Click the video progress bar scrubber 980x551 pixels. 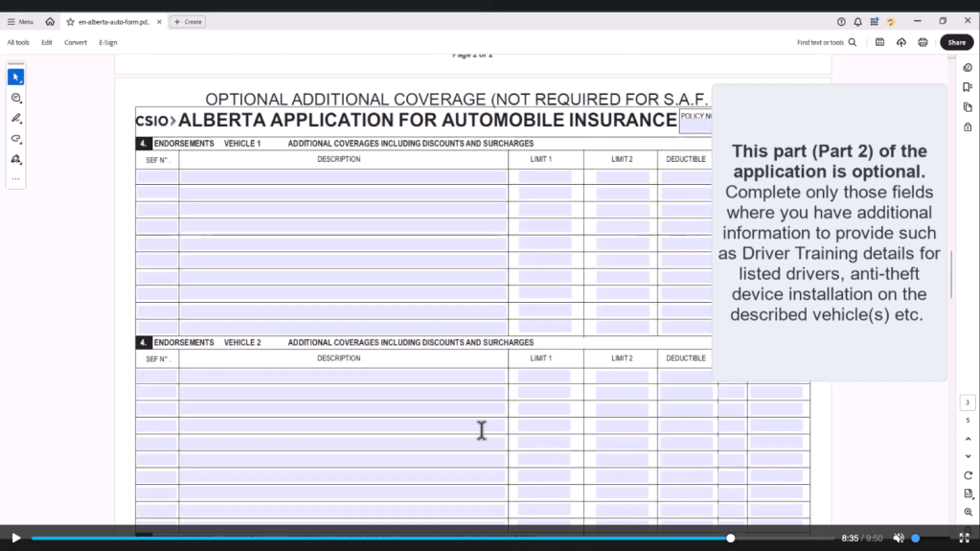(731, 539)
